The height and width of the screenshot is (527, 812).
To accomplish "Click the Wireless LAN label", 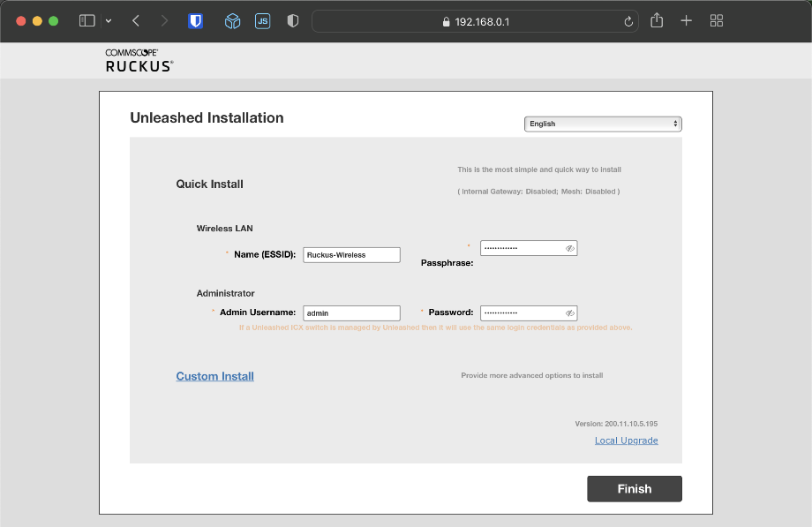I will (x=225, y=228).
